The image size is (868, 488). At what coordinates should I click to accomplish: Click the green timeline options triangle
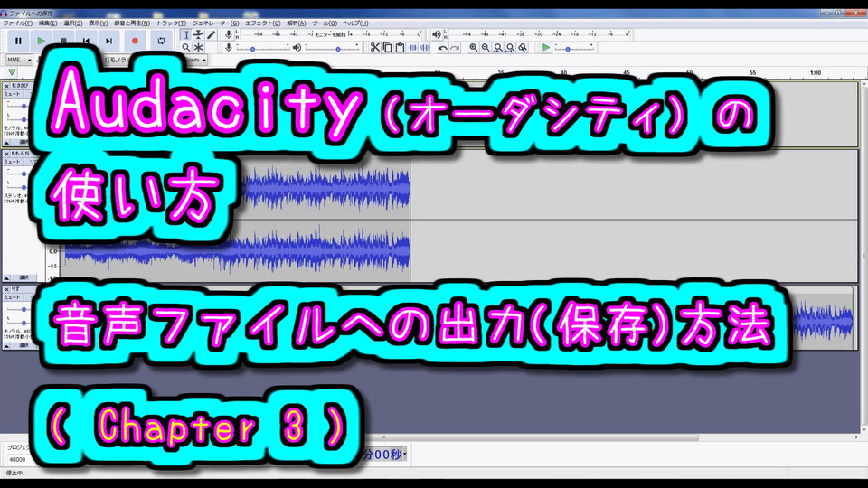pyautogui.click(x=12, y=72)
